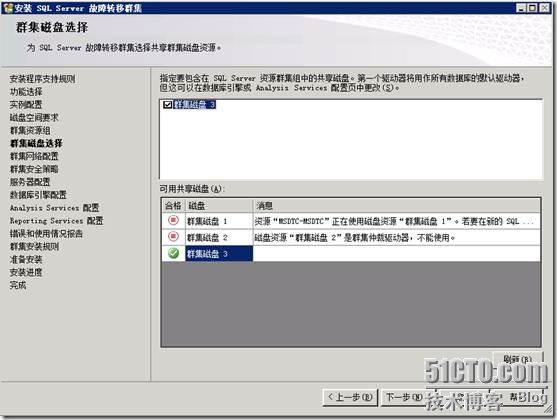
Task: Open 错误和使用情况报告 step in sidebar
Action: (46, 233)
